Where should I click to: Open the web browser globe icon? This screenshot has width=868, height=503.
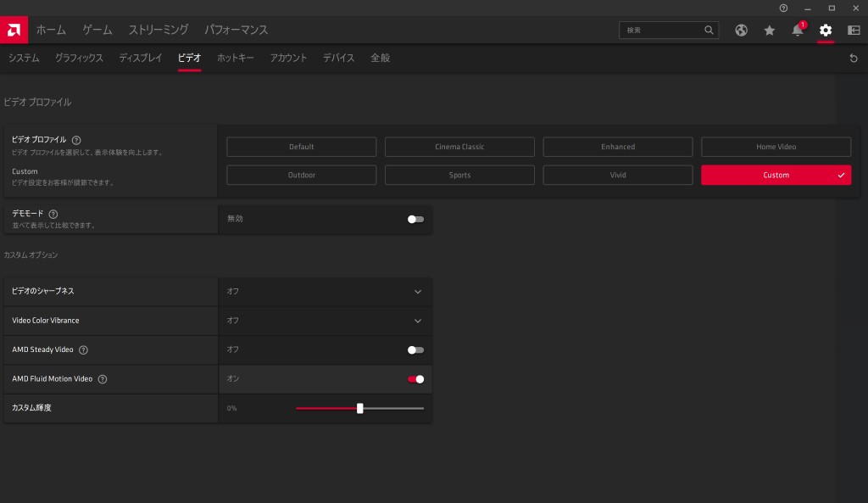point(741,31)
